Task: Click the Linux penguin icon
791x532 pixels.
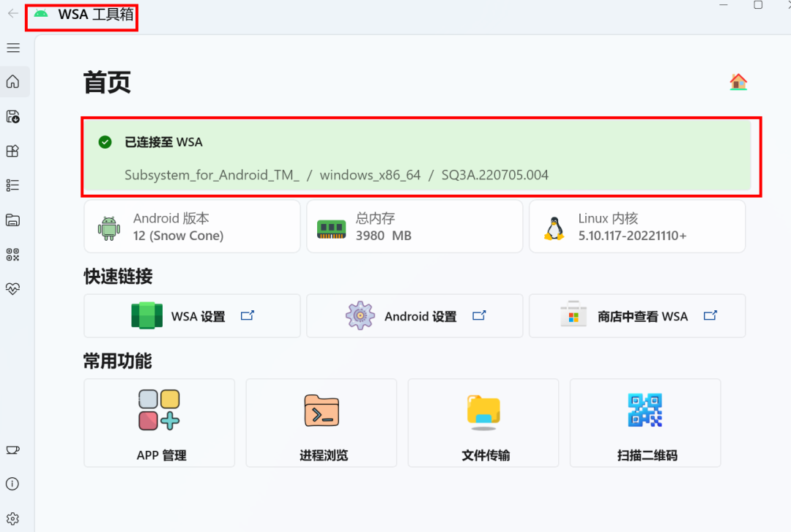Action: pyautogui.click(x=554, y=228)
